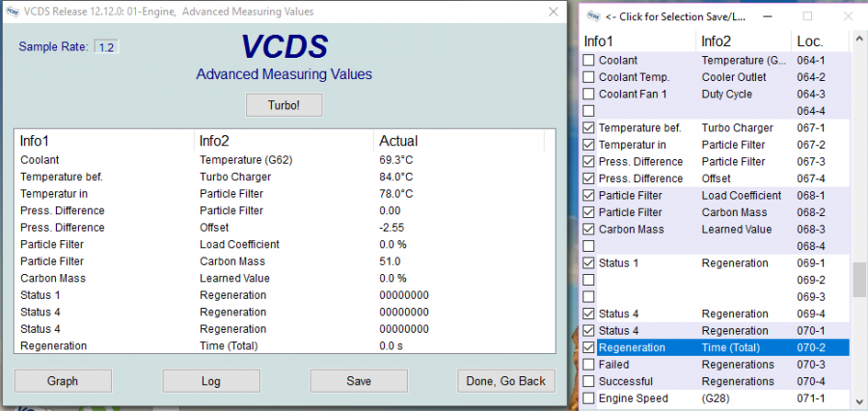Click the Save button
Image resolution: width=868 pixels, height=411 pixels.
pyautogui.click(x=359, y=380)
